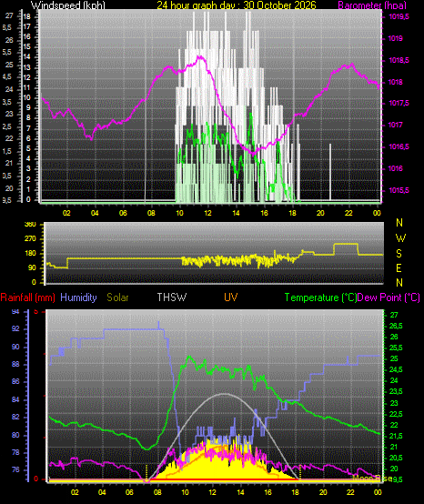
Task: Click the Moon Rise marker text
Action: [372, 478]
